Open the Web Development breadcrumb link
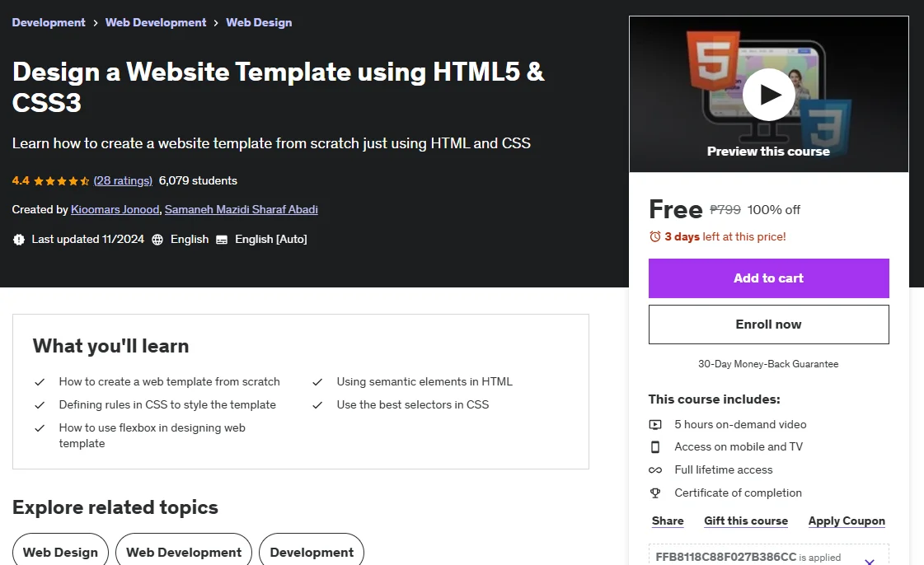 coord(156,22)
